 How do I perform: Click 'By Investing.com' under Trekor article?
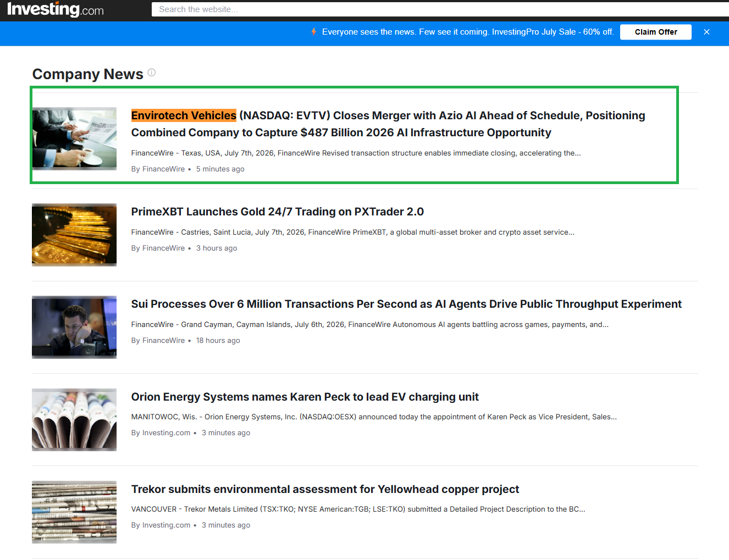point(161,525)
